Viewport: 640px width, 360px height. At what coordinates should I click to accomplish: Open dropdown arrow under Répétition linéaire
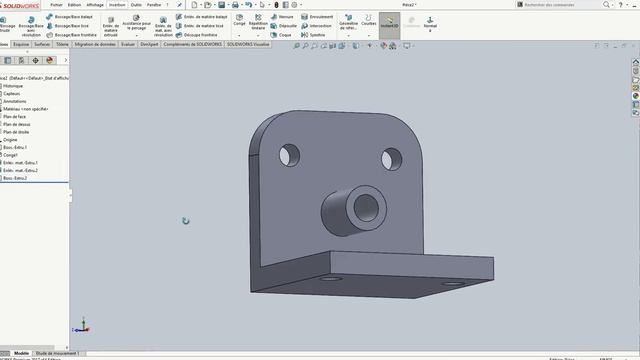(x=258, y=36)
